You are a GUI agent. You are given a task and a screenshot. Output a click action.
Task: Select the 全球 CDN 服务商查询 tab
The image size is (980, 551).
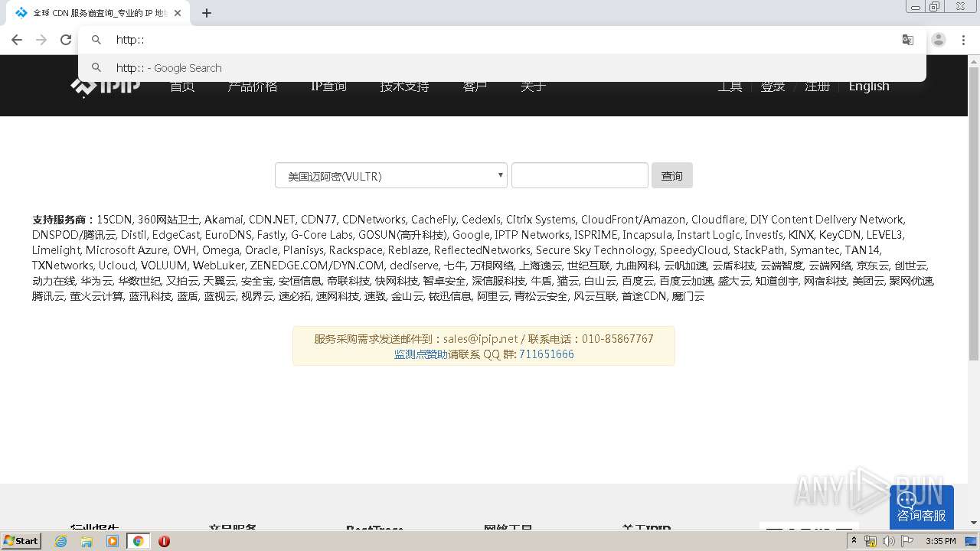click(x=96, y=13)
